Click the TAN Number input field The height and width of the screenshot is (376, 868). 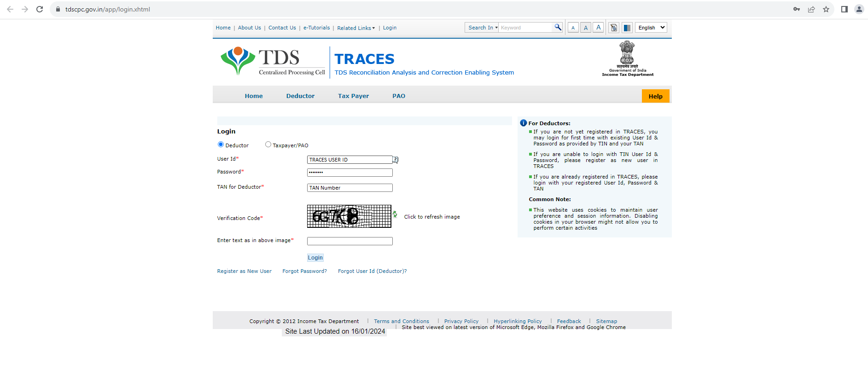(350, 188)
